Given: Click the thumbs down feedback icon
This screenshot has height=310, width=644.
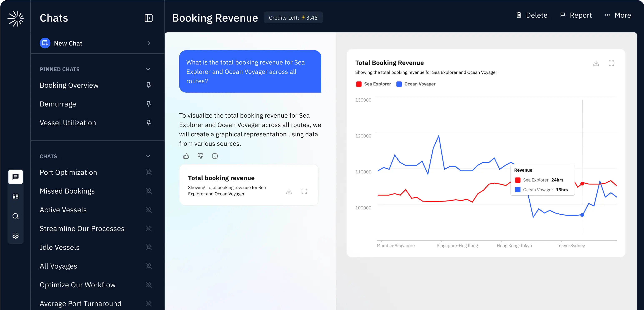Looking at the screenshot, I should (200, 156).
